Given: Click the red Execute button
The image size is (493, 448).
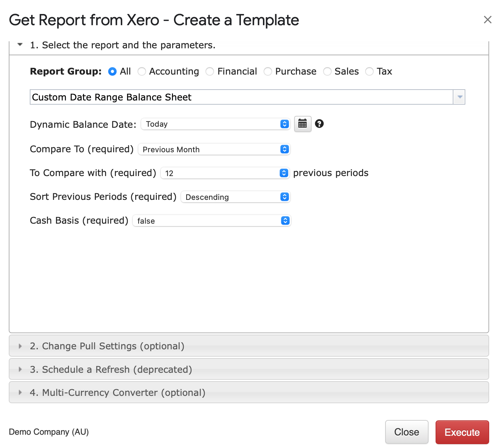Looking at the screenshot, I should [462, 432].
